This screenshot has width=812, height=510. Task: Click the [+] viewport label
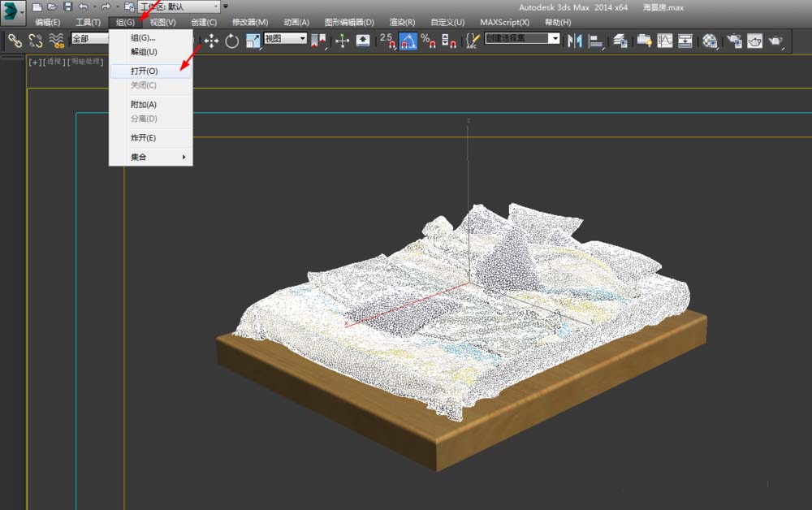(35, 62)
